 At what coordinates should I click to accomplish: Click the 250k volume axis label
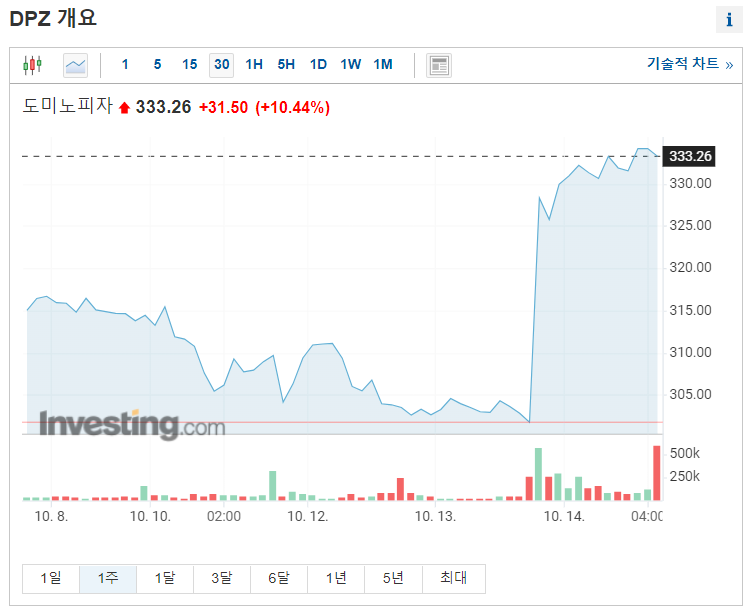tap(685, 476)
